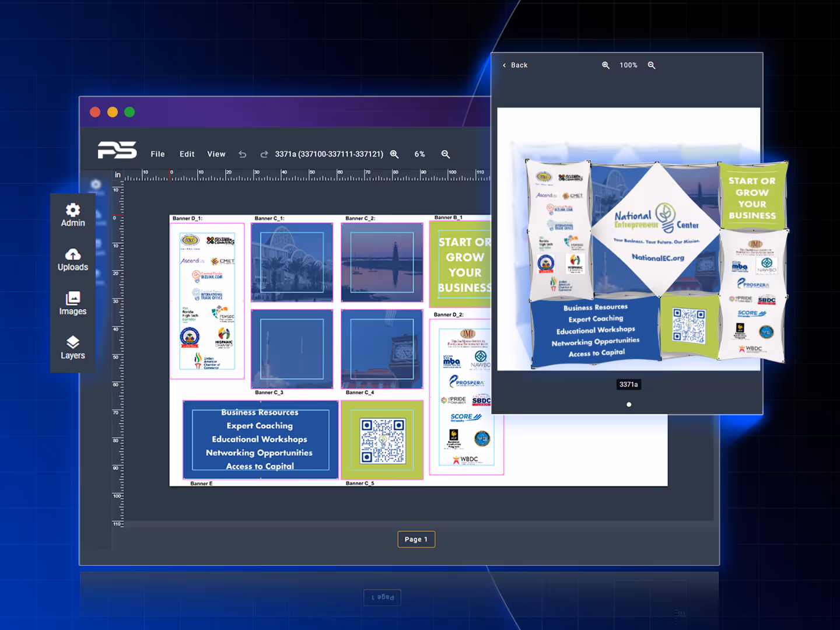Click the 3371a label under preview
The width and height of the screenshot is (840, 630).
point(629,384)
